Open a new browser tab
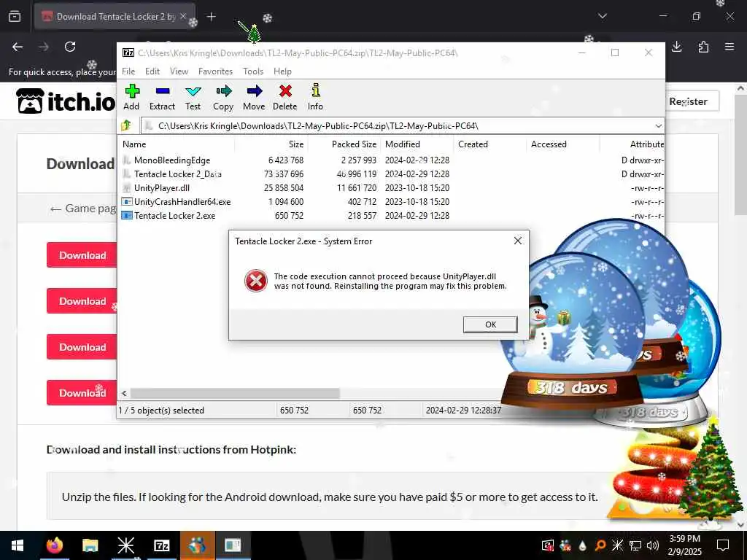 tap(212, 17)
